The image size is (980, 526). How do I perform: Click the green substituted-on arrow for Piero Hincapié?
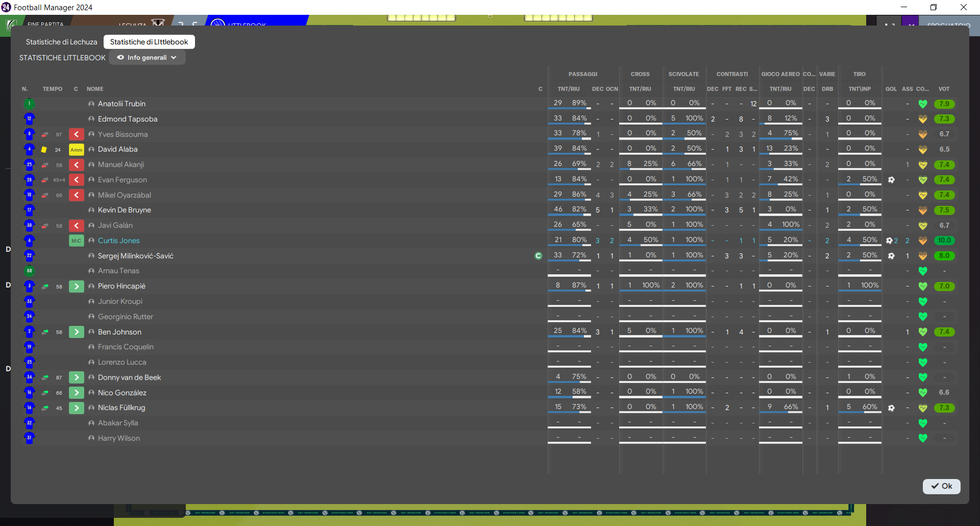pyautogui.click(x=76, y=286)
